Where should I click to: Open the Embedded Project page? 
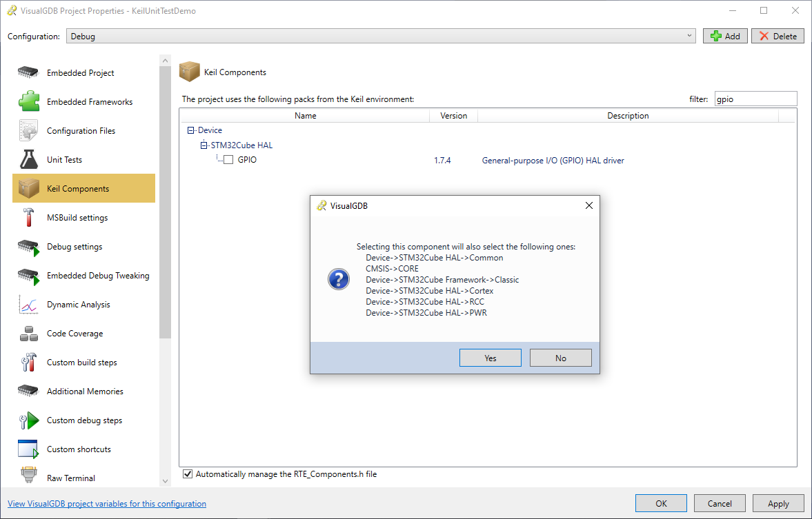click(84, 72)
